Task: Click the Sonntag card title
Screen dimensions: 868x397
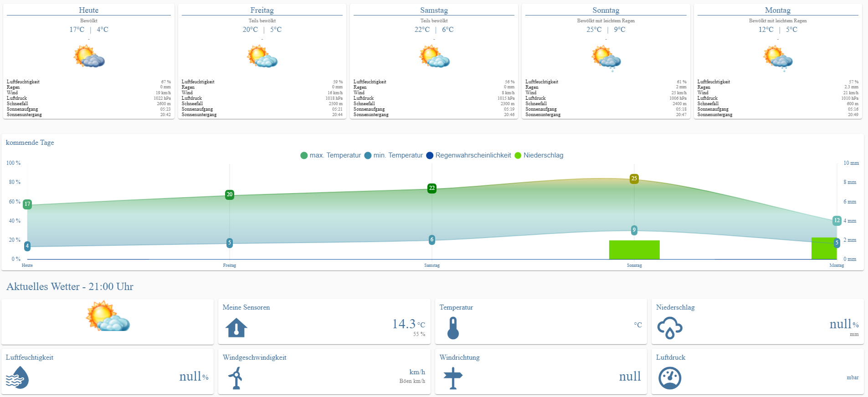Action: coord(606,10)
